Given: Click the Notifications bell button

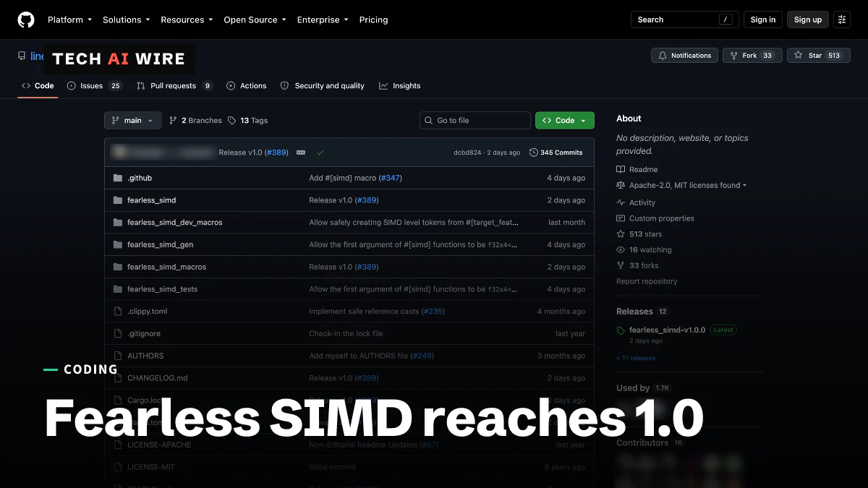Looking at the screenshot, I should coord(685,56).
